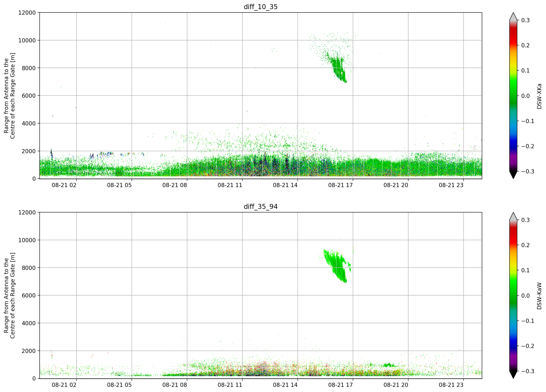Click the −0.3 tick on DSW-XKa colorbar
Screen dimensions: 546x392
tap(528, 171)
